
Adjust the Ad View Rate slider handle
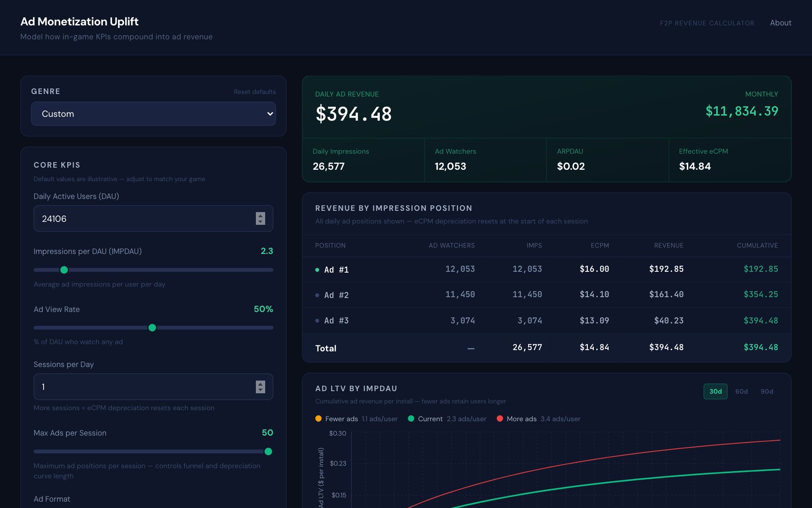click(x=152, y=328)
